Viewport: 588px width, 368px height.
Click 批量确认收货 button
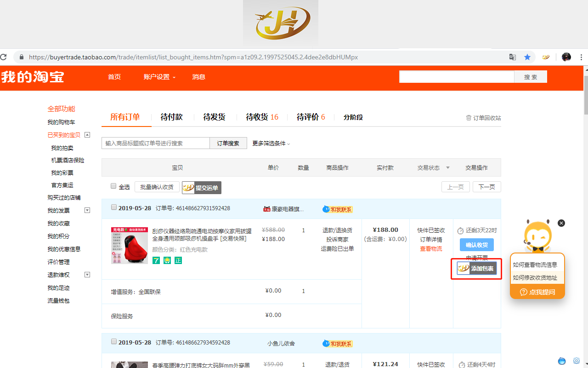157,187
